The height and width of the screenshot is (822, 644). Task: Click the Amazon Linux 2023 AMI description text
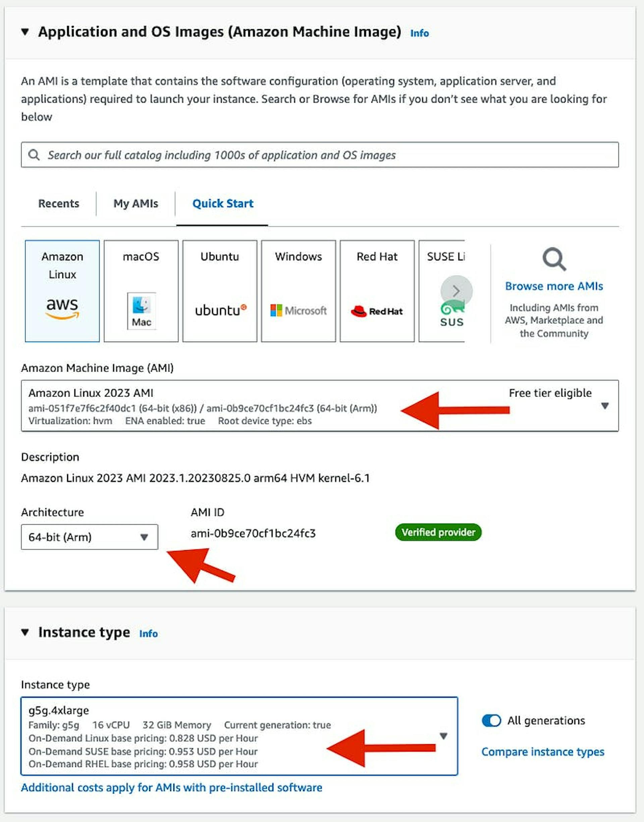pos(195,478)
